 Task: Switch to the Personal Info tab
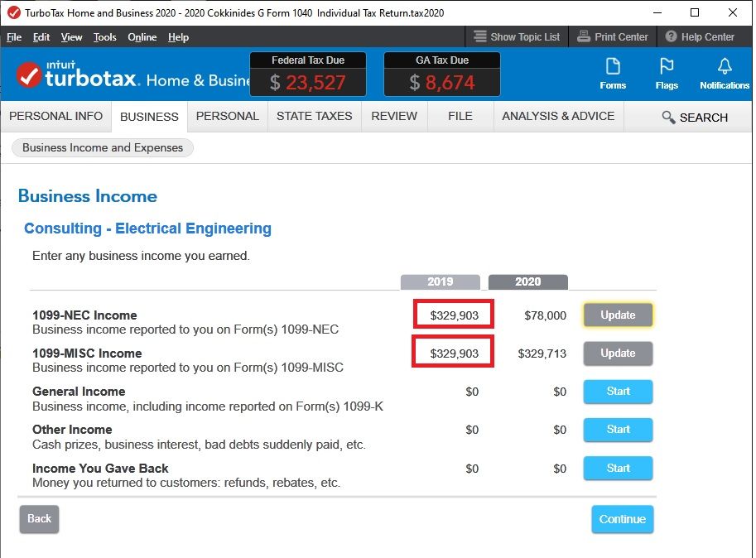click(56, 116)
